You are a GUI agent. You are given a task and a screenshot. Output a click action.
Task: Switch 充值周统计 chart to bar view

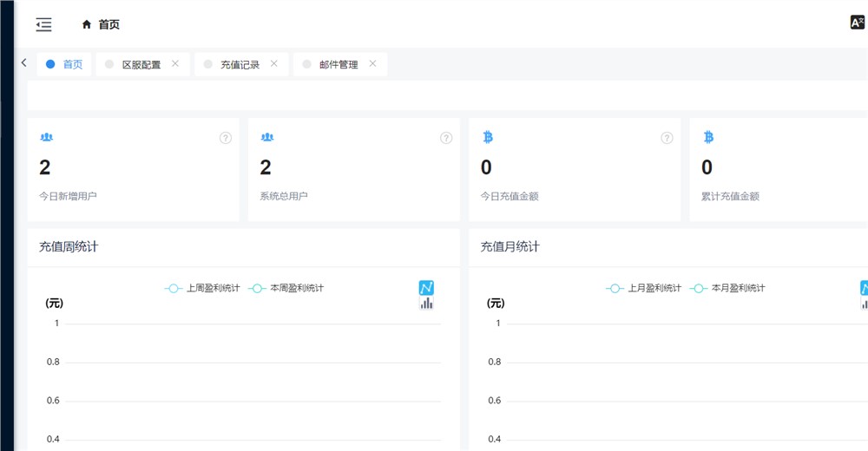click(426, 304)
